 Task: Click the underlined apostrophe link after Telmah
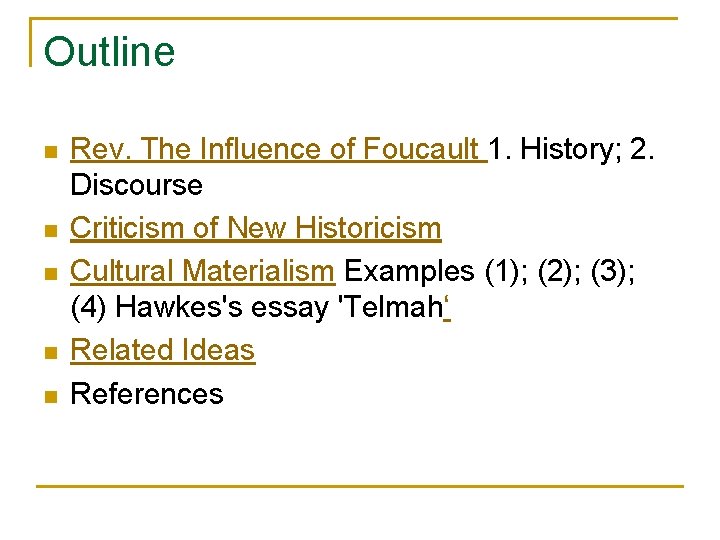coord(446,307)
